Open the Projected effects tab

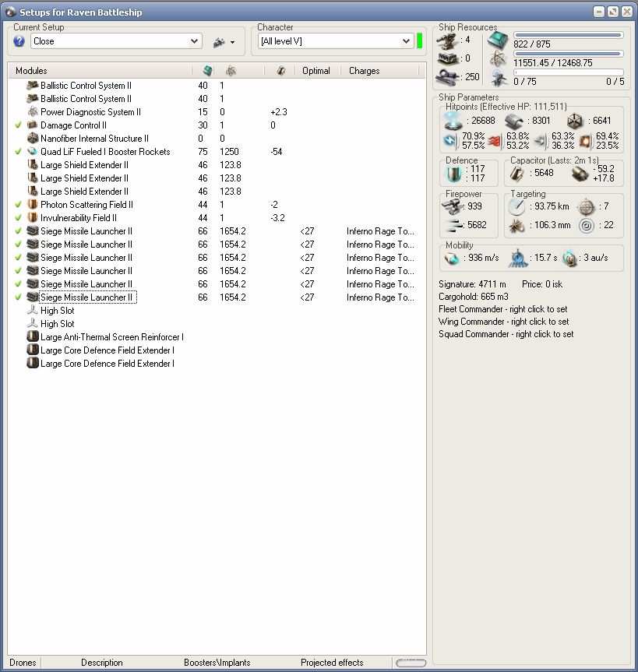click(332, 663)
